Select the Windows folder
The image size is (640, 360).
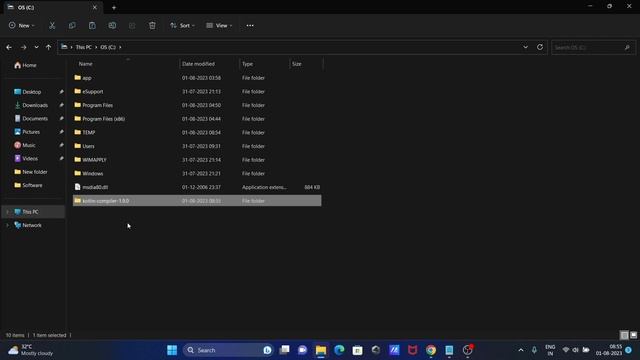point(197,173)
